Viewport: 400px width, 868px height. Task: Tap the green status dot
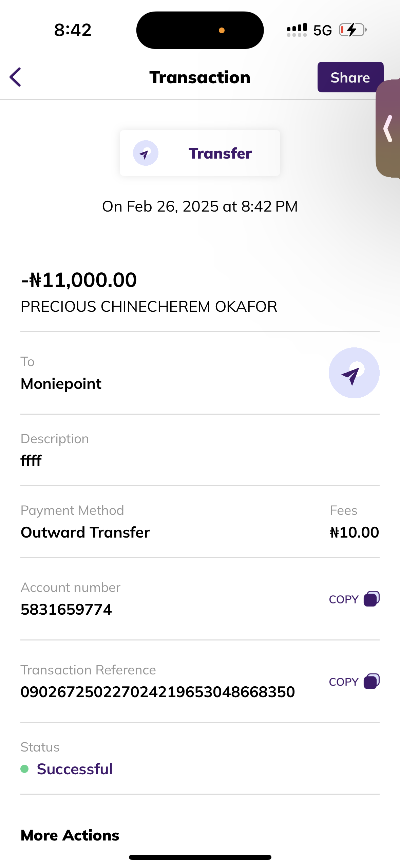click(24, 768)
